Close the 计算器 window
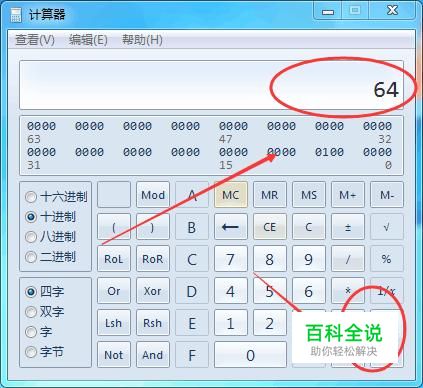Image resolution: width=423 pixels, height=388 pixels. (393, 11)
